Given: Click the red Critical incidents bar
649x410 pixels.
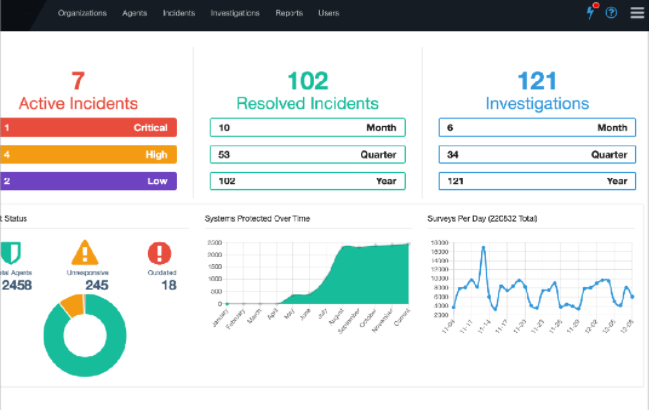Looking at the screenshot, I should click(89, 127).
